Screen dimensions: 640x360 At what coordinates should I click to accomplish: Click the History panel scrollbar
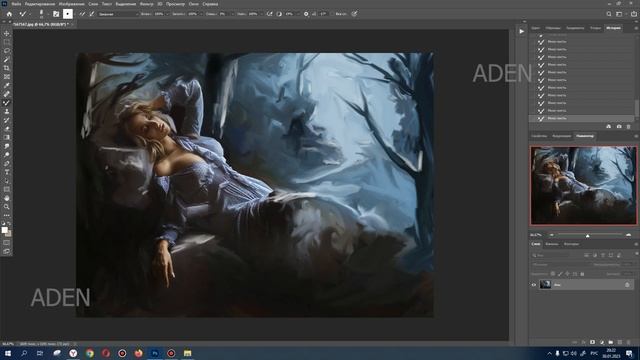636,108
